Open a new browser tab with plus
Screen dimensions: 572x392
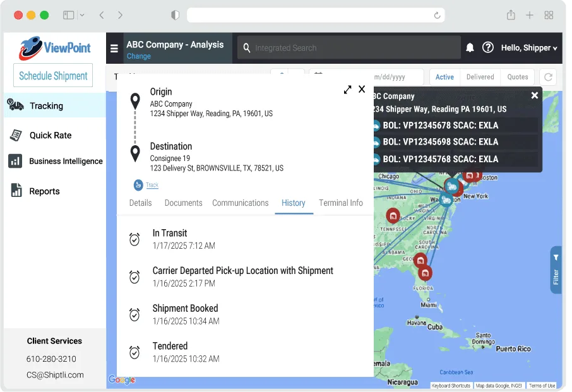(529, 15)
